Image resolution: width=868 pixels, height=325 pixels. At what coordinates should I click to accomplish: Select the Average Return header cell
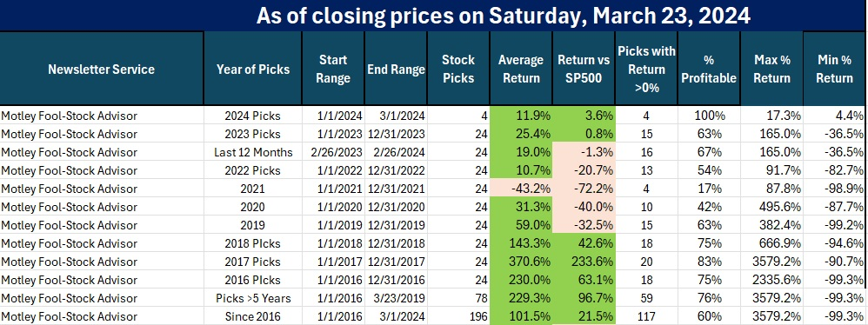521,69
